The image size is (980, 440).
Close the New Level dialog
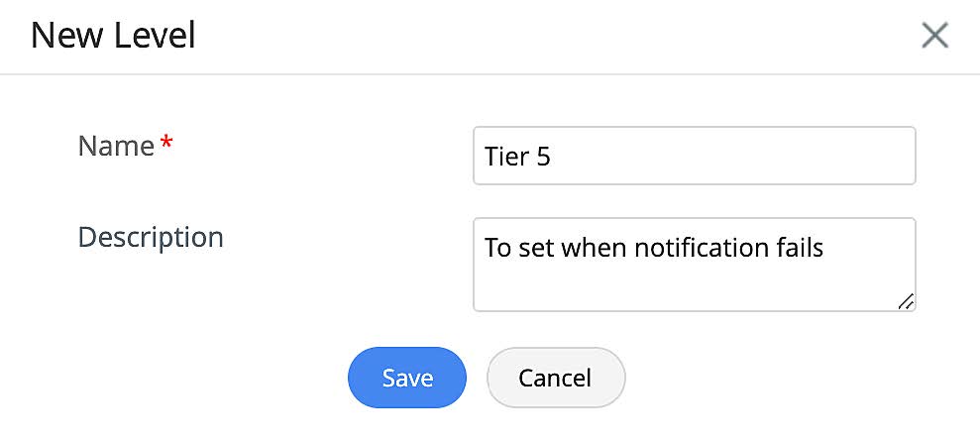point(934,37)
